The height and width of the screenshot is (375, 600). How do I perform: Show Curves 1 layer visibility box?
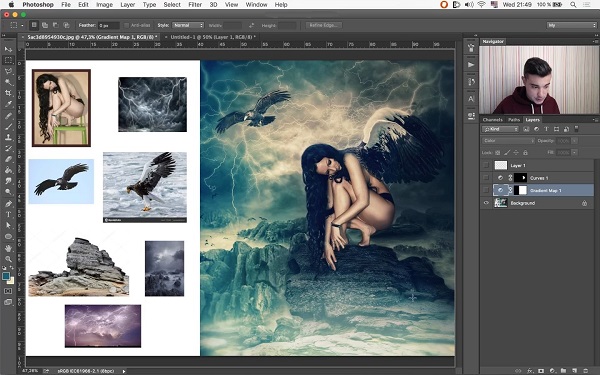(486, 178)
